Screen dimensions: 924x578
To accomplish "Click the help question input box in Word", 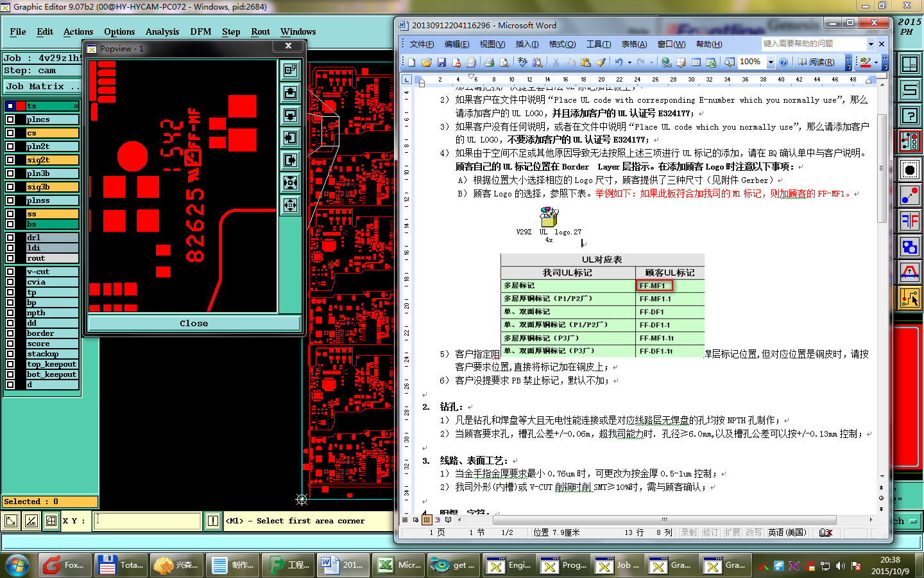I will pos(814,44).
